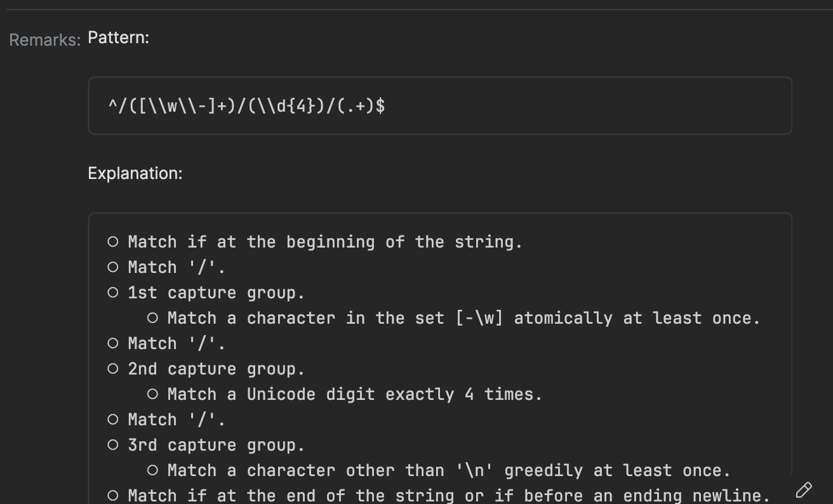Click the regex pattern code line

tap(246, 105)
